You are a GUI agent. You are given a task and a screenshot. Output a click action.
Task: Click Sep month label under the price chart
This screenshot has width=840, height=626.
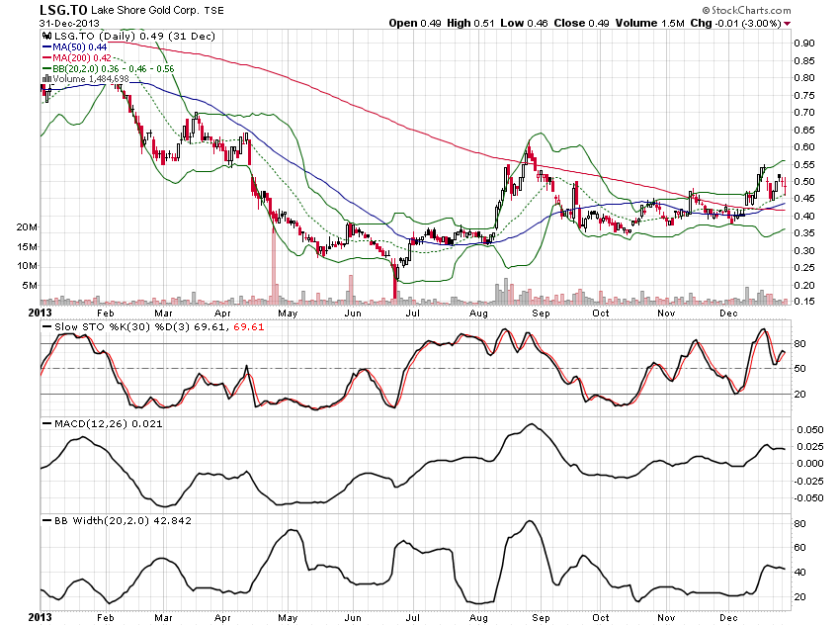542,313
